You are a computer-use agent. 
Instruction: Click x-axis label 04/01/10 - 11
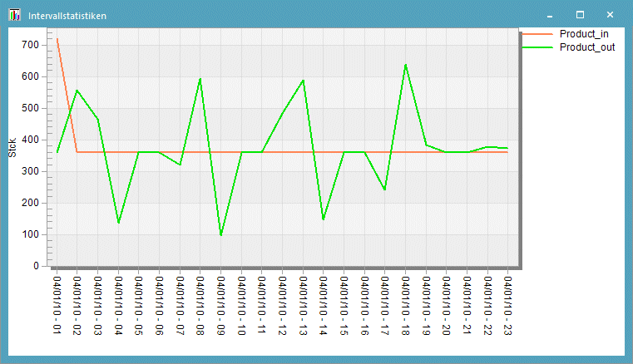(262, 306)
